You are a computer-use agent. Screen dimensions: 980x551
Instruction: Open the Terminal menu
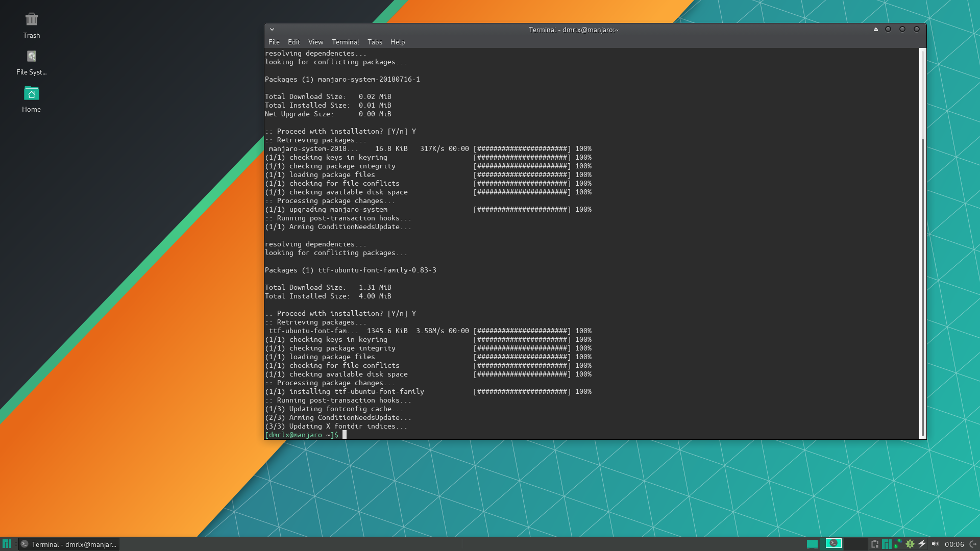click(345, 42)
